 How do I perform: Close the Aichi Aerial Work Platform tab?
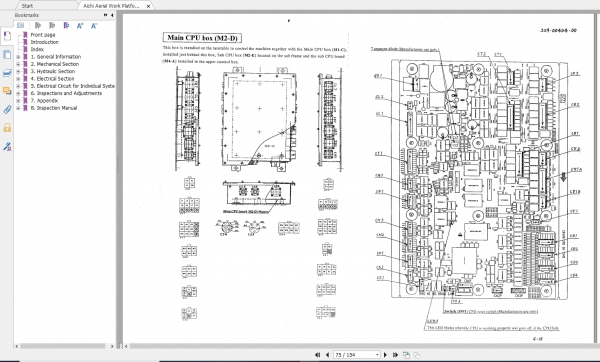click(148, 6)
